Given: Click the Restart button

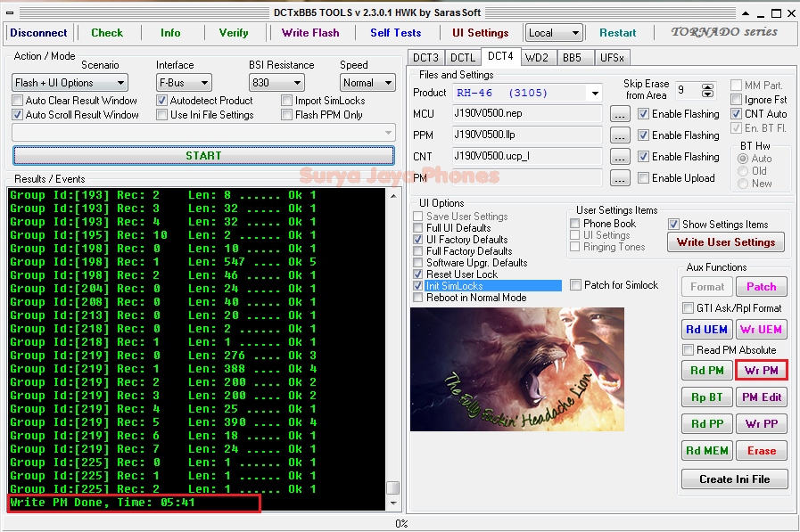Looking at the screenshot, I should [x=618, y=33].
